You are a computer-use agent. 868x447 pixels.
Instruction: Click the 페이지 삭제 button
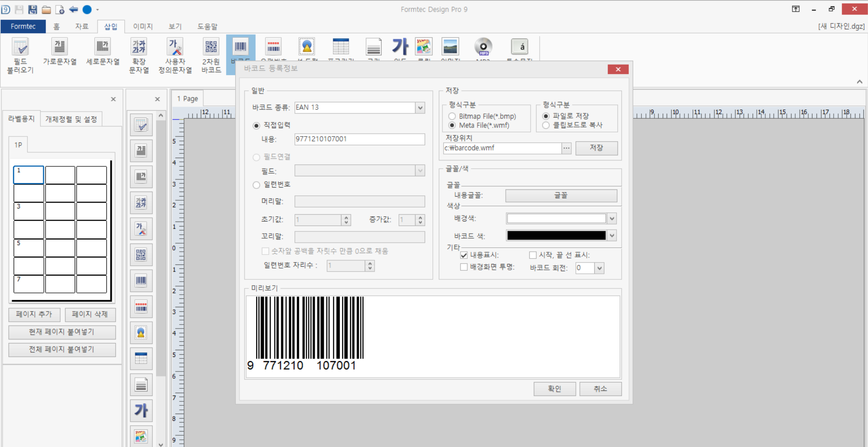[90, 314]
